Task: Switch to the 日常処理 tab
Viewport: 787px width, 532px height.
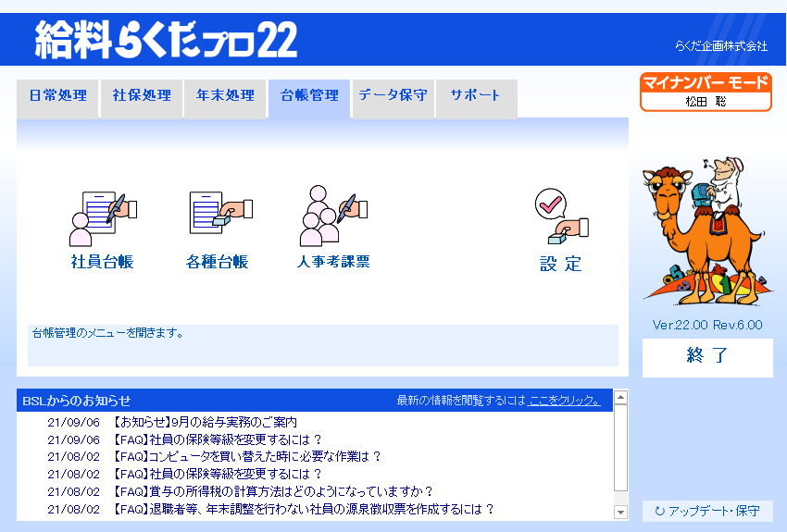Action: [57, 98]
